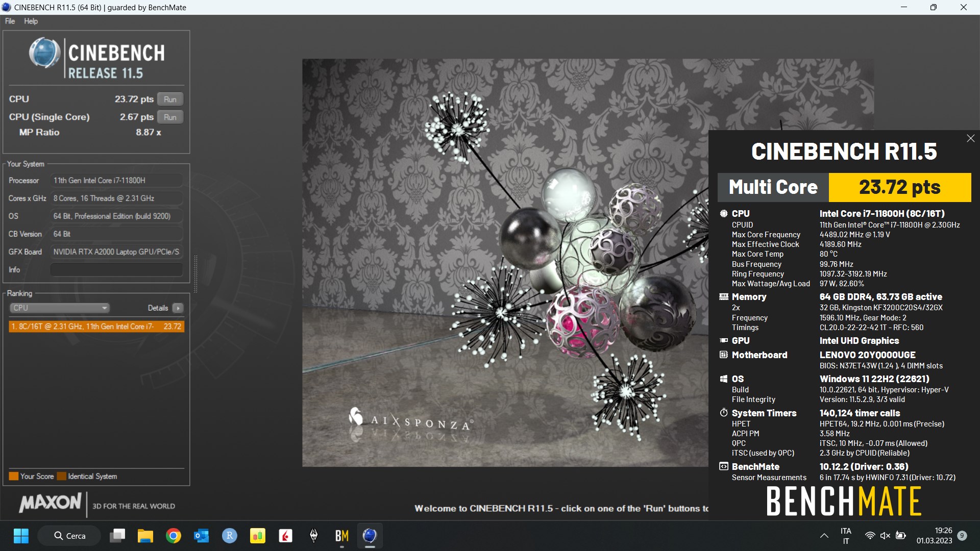Viewport: 980px width, 551px height.
Task: Show hidden tray icons chevron
Action: click(x=824, y=536)
